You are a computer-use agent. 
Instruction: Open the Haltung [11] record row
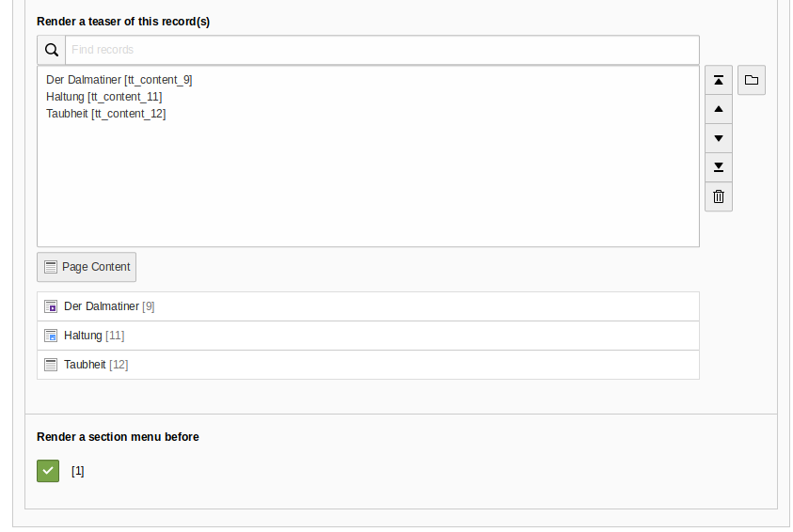click(x=368, y=336)
